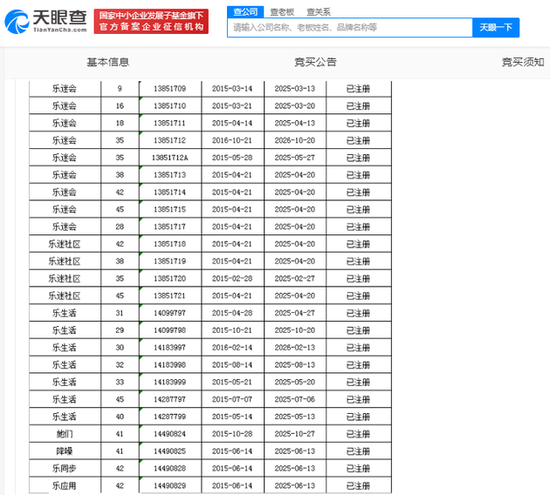The height and width of the screenshot is (495, 550).
Task: Click the 乐同步 trademark name cell
Action: [65, 468]
